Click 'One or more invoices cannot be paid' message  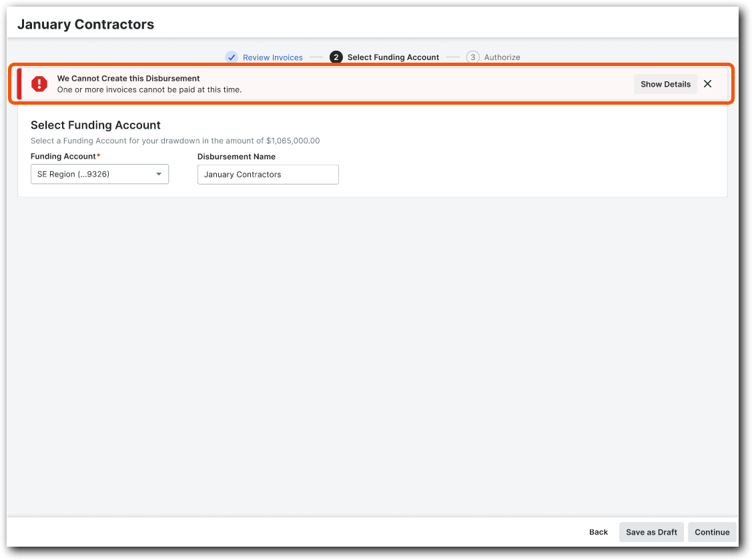149,89
